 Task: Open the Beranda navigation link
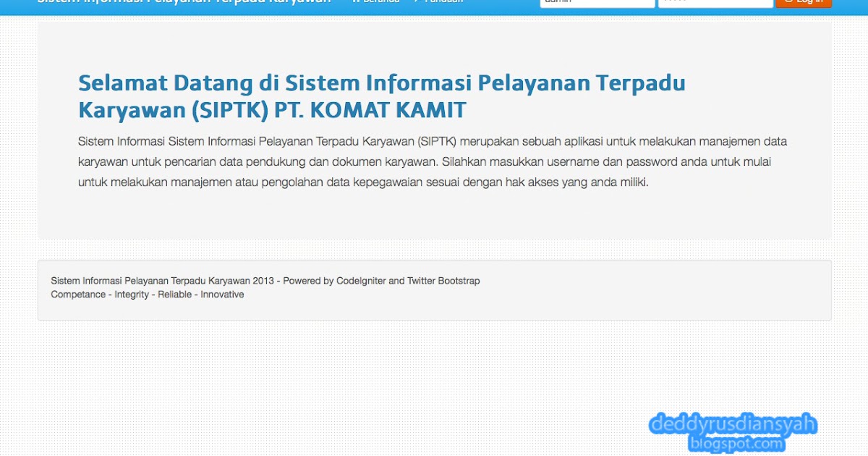click(x=375, y=2)
